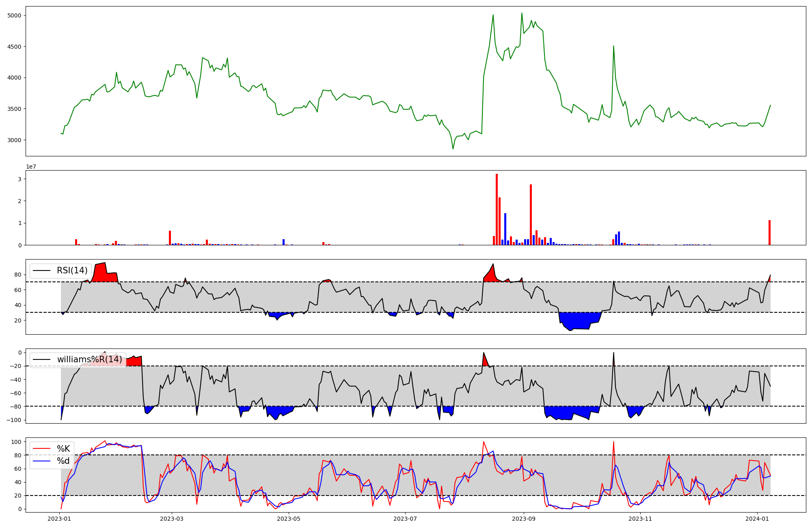
Task: Click the 2023-09 x-axis date label
Action: pyautogui.click(x=523, y=519)
